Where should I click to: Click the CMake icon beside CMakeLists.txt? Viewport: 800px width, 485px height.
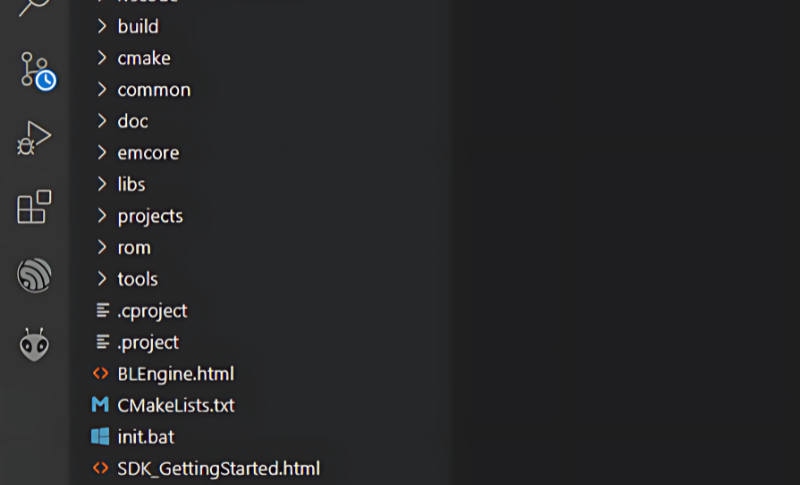[100, 405]
